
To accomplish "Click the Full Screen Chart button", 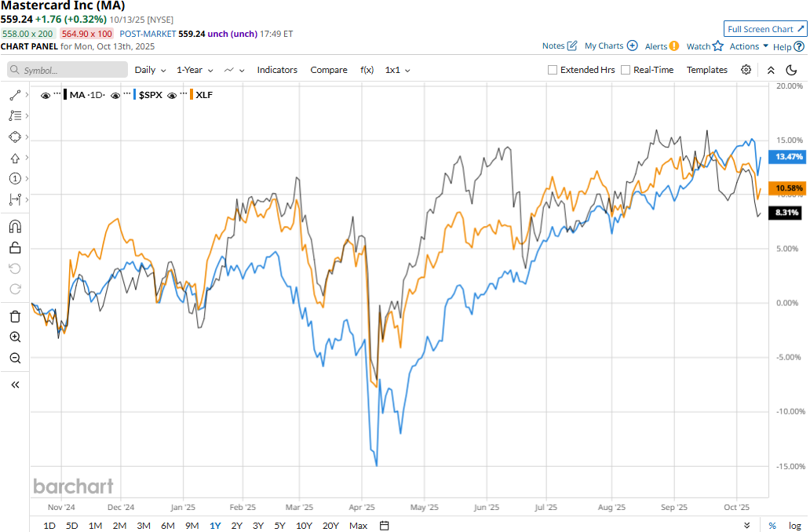I will tap(764, 29).
